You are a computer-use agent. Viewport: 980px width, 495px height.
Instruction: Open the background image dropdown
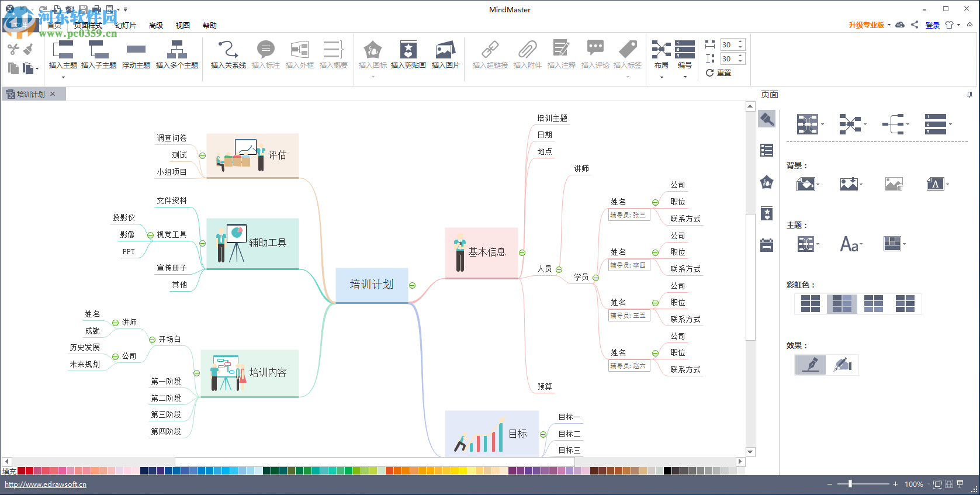point(851,185)
